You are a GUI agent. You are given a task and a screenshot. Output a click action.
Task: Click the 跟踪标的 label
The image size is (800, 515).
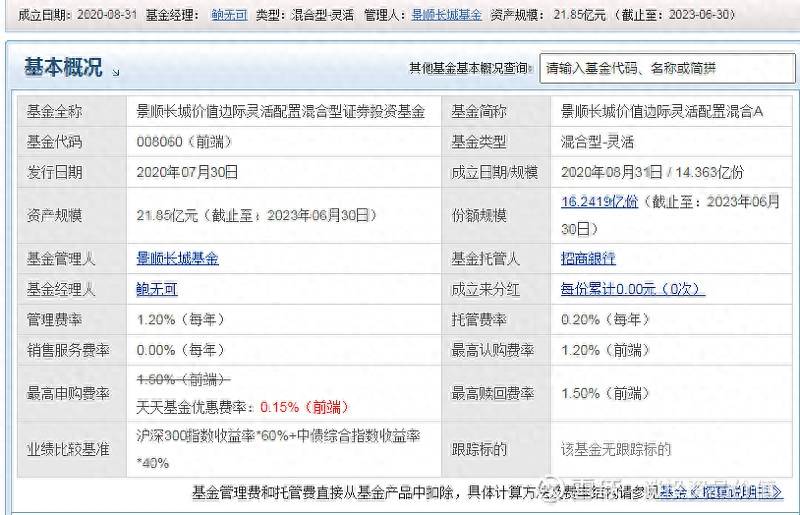(x=479, y=449)
